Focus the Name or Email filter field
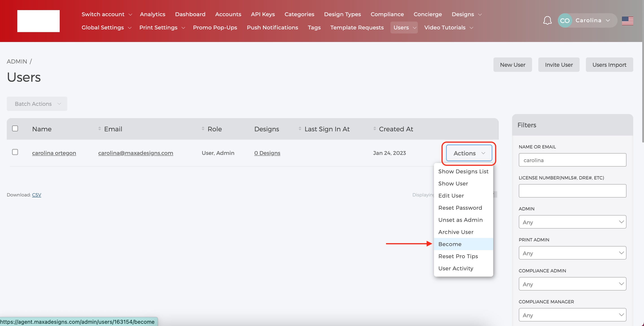This screenshot has height=326, width=644. pos(572,160)
